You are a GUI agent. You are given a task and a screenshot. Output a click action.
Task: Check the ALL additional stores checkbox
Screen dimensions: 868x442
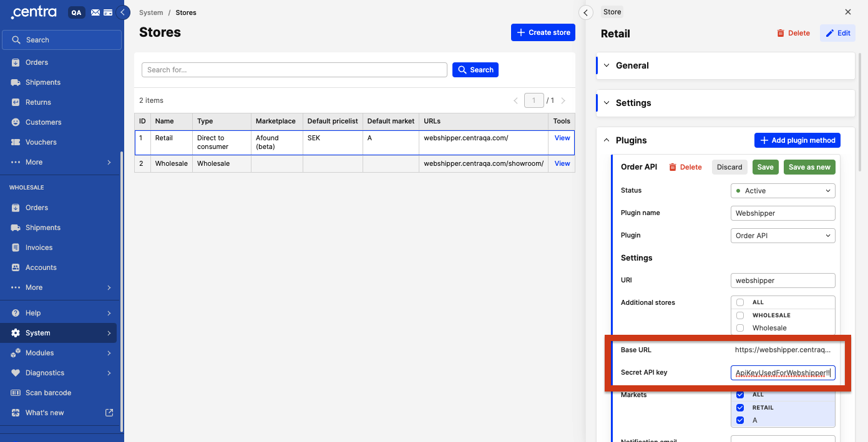[x=740, y=302]
